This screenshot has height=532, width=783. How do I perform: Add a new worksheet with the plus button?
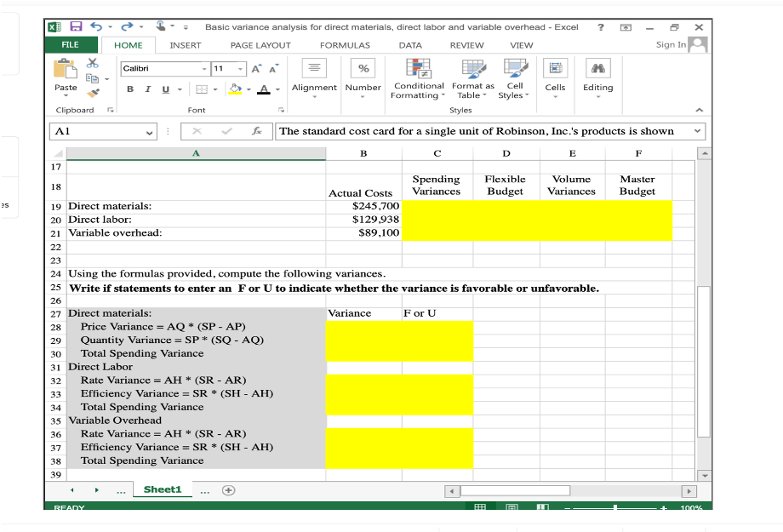pos(228,489)
